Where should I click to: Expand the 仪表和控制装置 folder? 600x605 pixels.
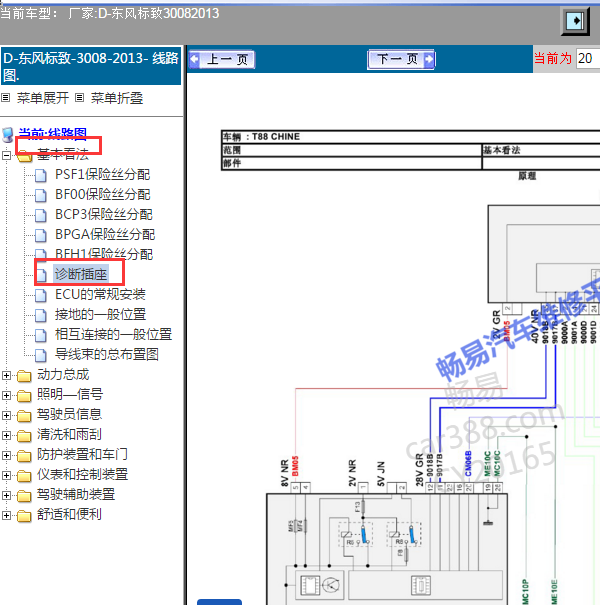6,476
